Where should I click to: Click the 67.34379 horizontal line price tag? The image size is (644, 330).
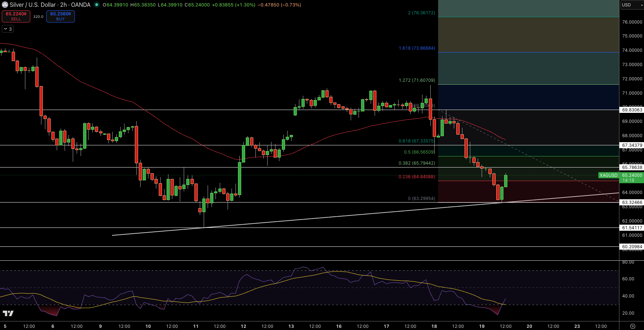[632, 145]
